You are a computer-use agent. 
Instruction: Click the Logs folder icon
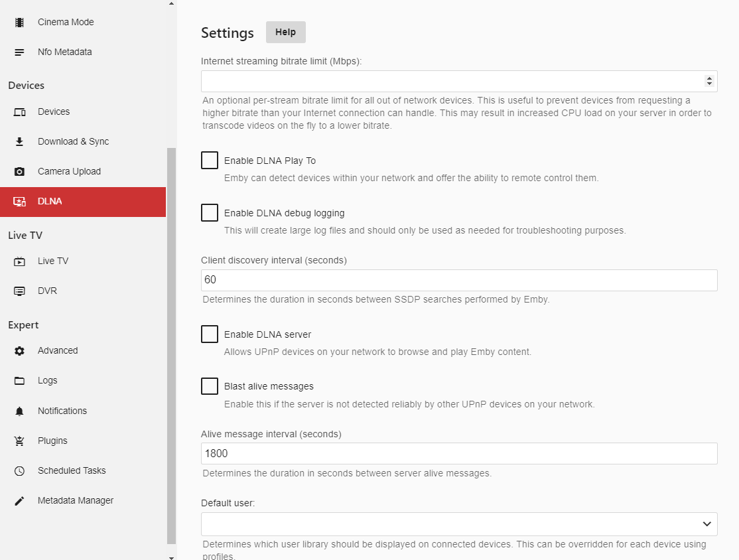coord(19,381)
